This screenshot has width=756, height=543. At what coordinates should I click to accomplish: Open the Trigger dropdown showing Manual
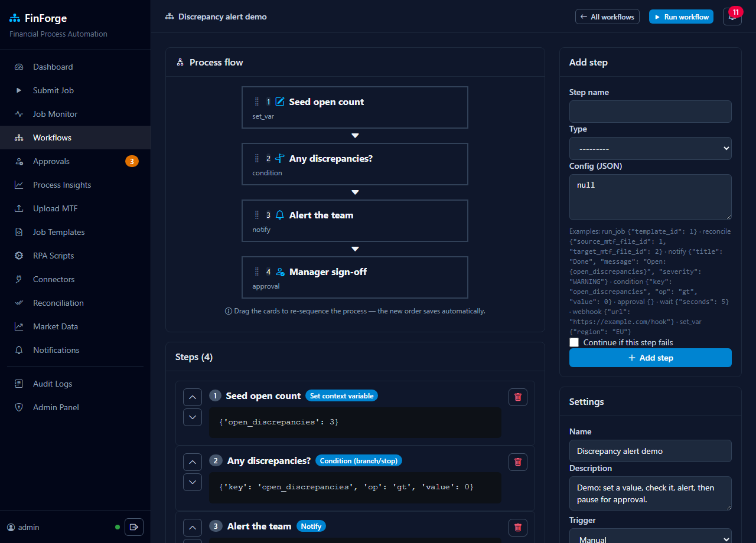tap(650, 536)
